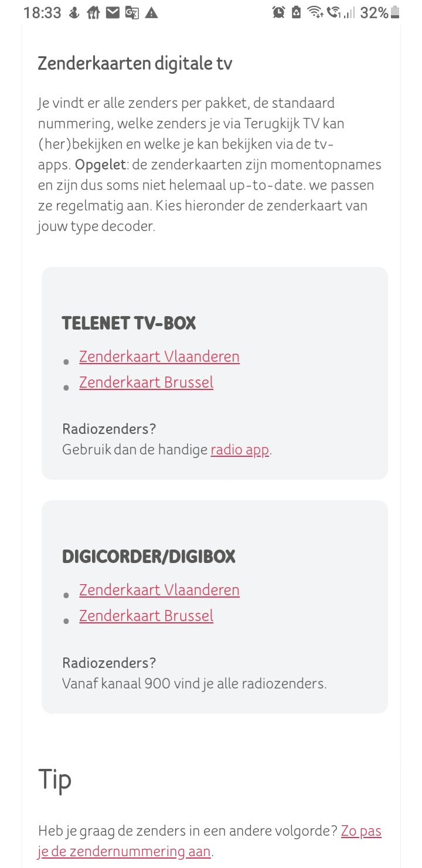Tap the mobile signal bars icon
The width and height of the screenshot is (422, 868).
coord(350,13)
